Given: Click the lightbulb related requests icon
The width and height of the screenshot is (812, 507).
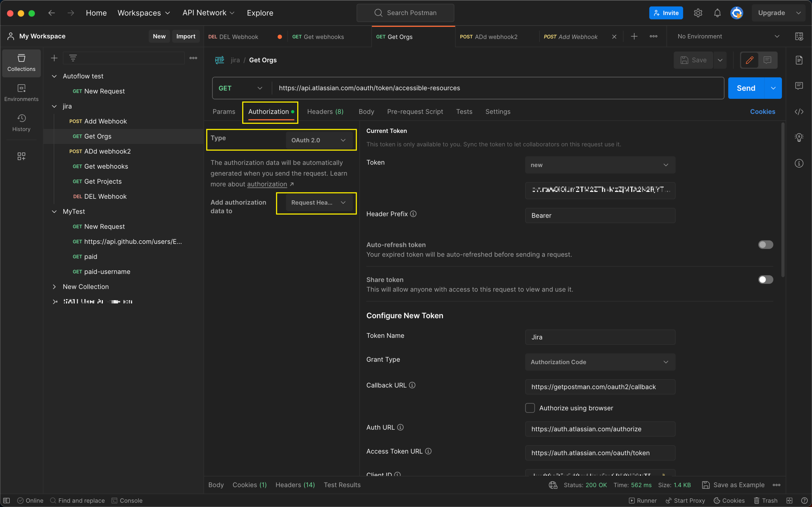Looking at the screenshot, I should 799,137.
